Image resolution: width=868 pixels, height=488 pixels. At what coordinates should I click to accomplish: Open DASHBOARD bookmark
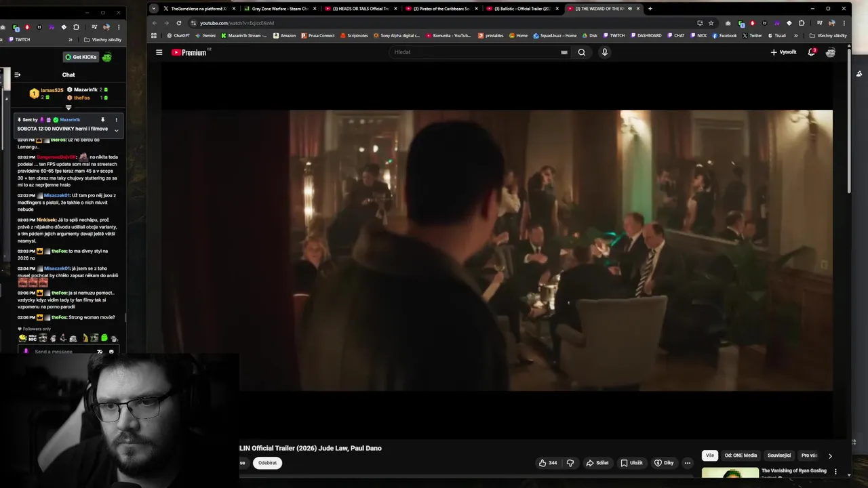coord(646,35)
